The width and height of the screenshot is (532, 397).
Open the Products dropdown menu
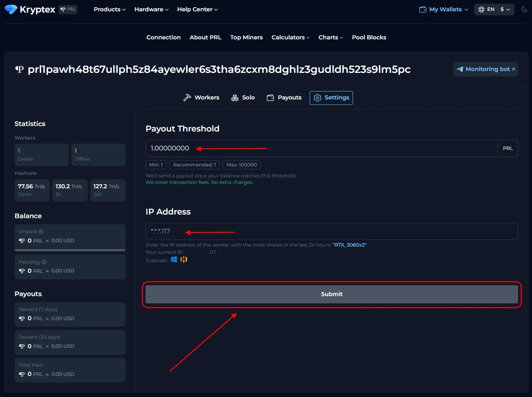point(110,9)
